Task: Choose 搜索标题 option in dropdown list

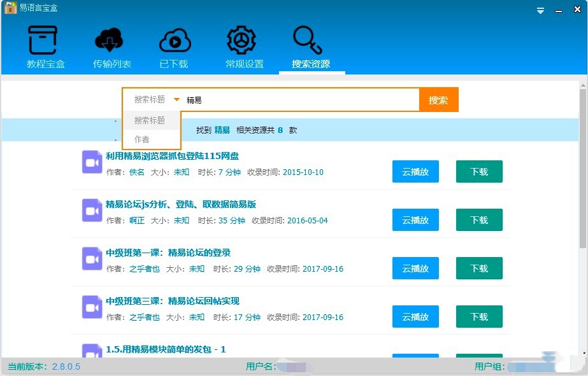Action: coord(150,120)
